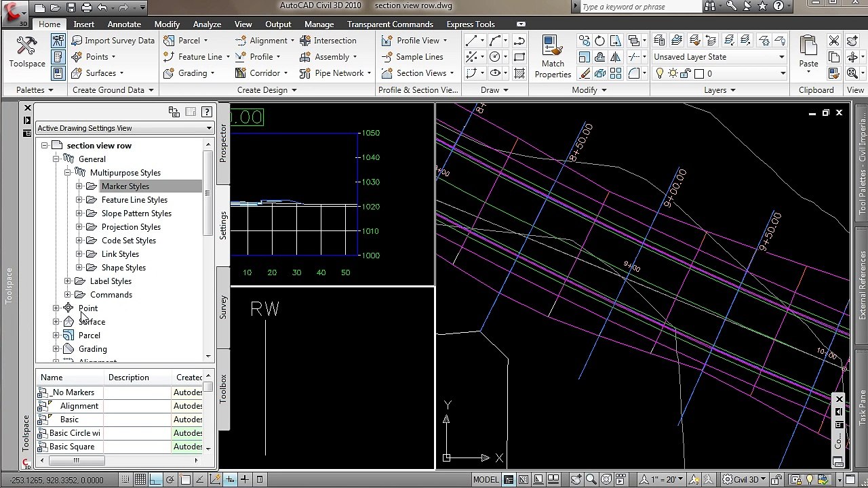Select the Marker Styles tree item
This screenshot has height=488, width=868.
point(125,186)
